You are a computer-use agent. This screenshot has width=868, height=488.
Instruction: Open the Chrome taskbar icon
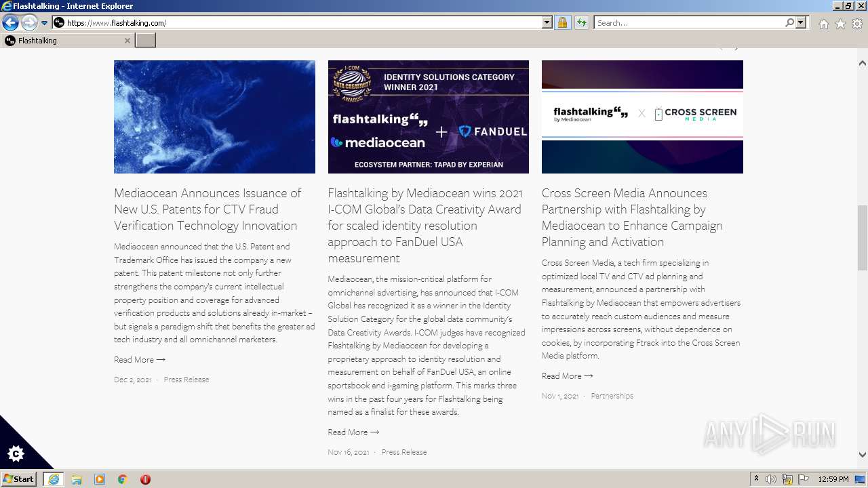(x=123, y=479)
